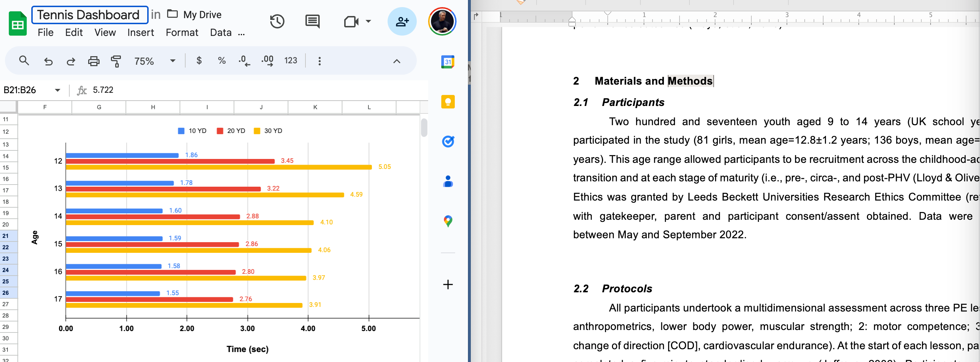980x362 pixels.
Task: Click the Share people icon button
Action: (x=402, y=21)
